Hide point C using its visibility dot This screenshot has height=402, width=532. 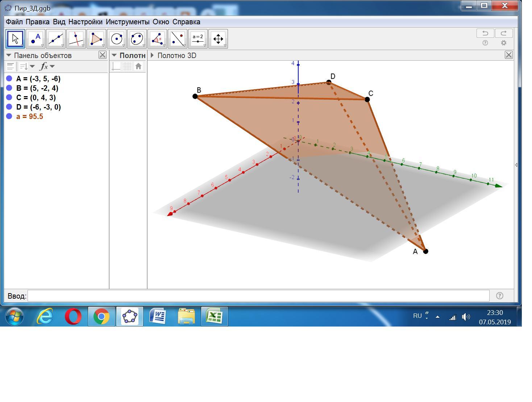tap(9, 97)
